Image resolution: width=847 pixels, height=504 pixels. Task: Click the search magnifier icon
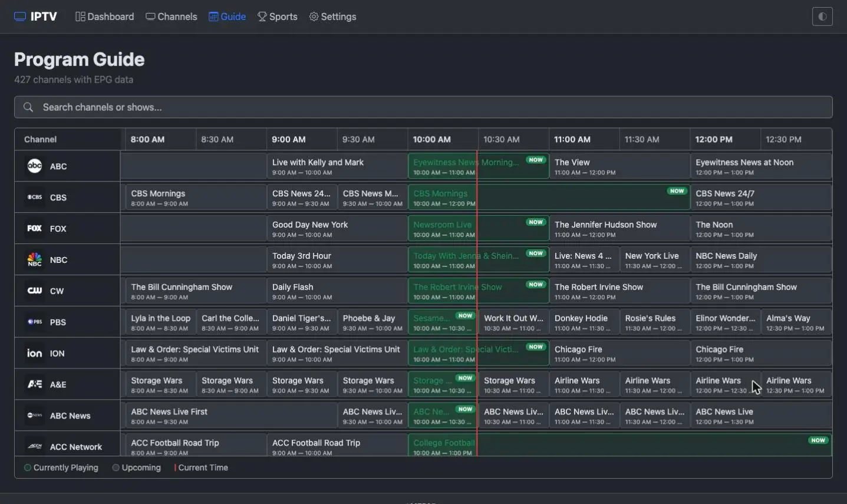tap(28, 107)
